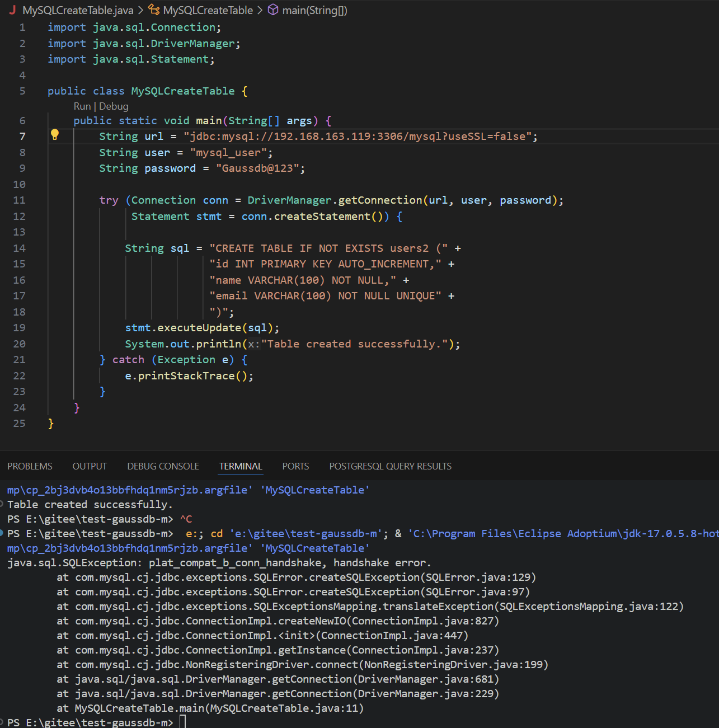Expand the main(String[]) breadcrumb
The height and width of the screenshot is (728, 719).
click(314, 10)
